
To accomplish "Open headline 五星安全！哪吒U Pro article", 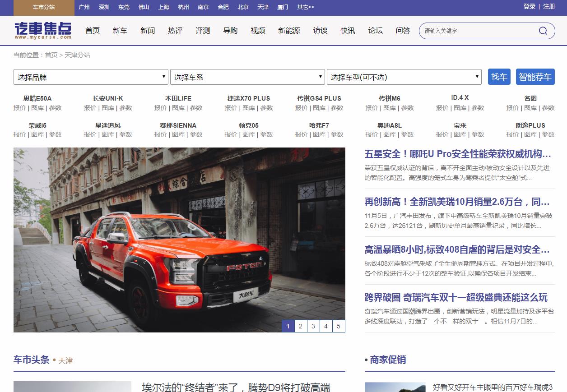I will pyautogui.click(x=458, y=154).
